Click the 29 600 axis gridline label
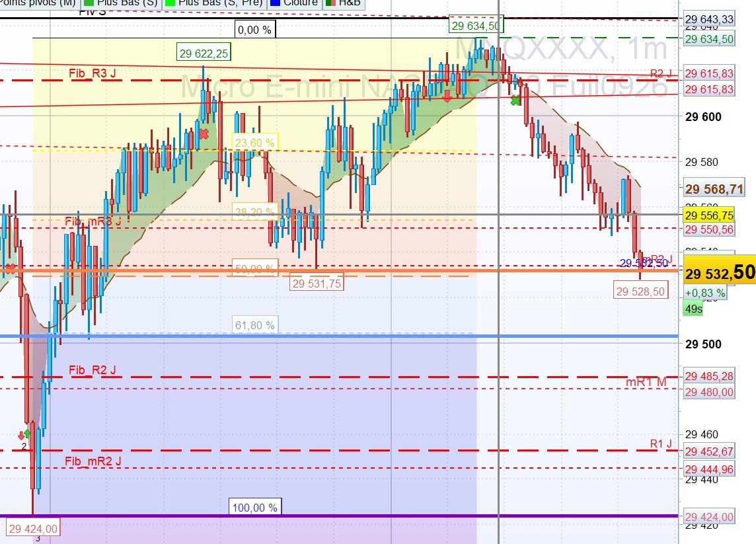This screenshot has height=544, width=756. click(x=703, y=117)
